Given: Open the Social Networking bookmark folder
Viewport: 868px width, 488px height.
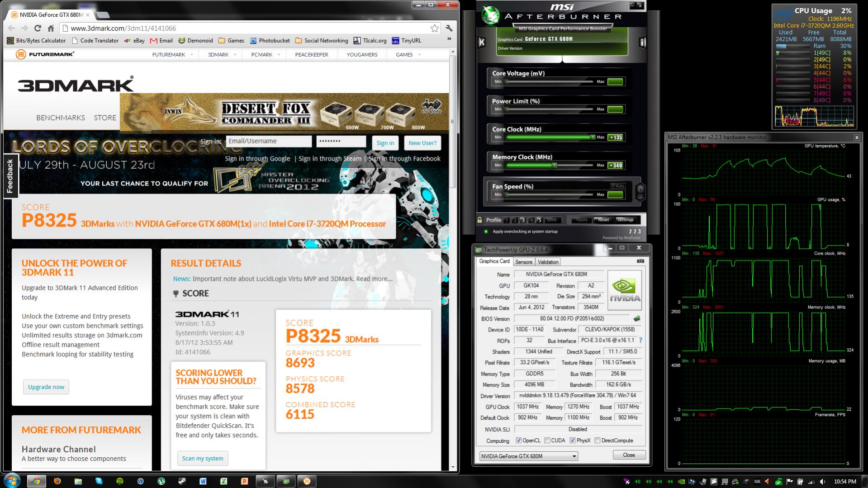Looking at the screenshot, I should pyautogui.click(x=322, y=40).
